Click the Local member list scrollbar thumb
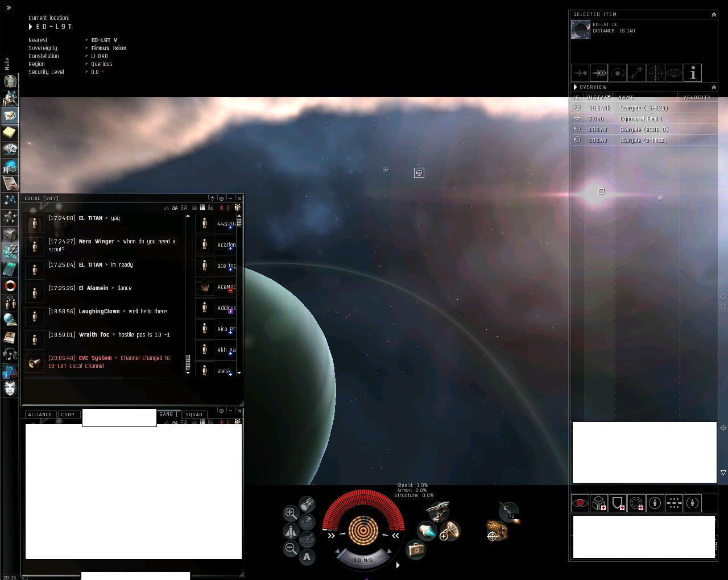The height and width of the screenshot is (580, 728). 239,222
